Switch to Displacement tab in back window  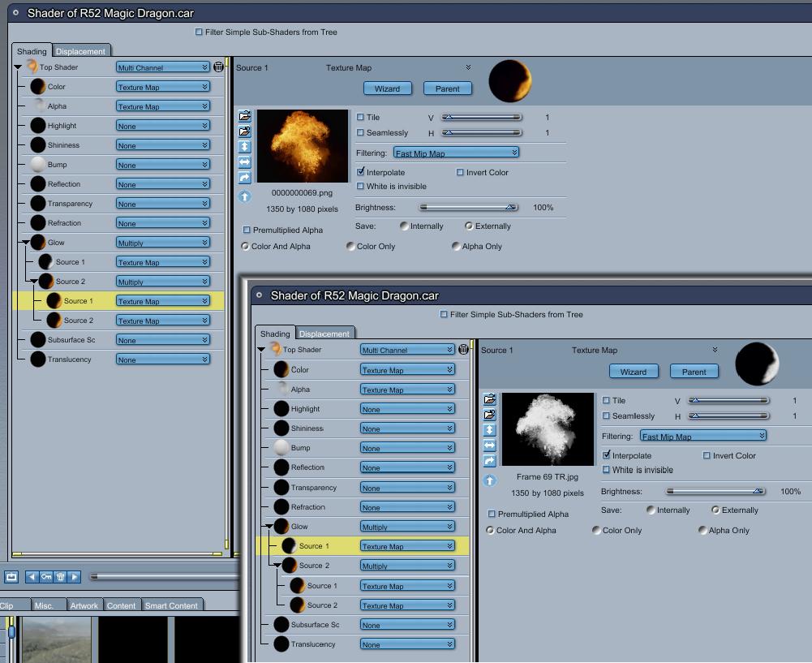click(x=80, y=51)
